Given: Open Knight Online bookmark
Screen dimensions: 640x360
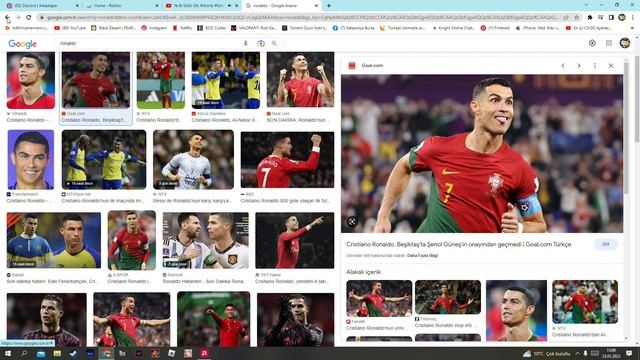Looking at the screenshot, I should (x=454, y=28).
